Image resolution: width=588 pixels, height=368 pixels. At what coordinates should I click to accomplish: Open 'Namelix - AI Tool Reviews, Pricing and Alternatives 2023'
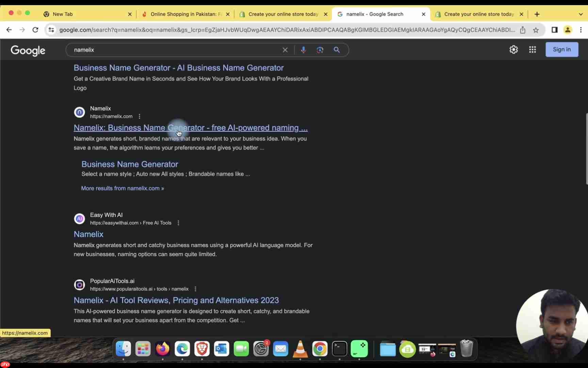[x=176, y=300]
